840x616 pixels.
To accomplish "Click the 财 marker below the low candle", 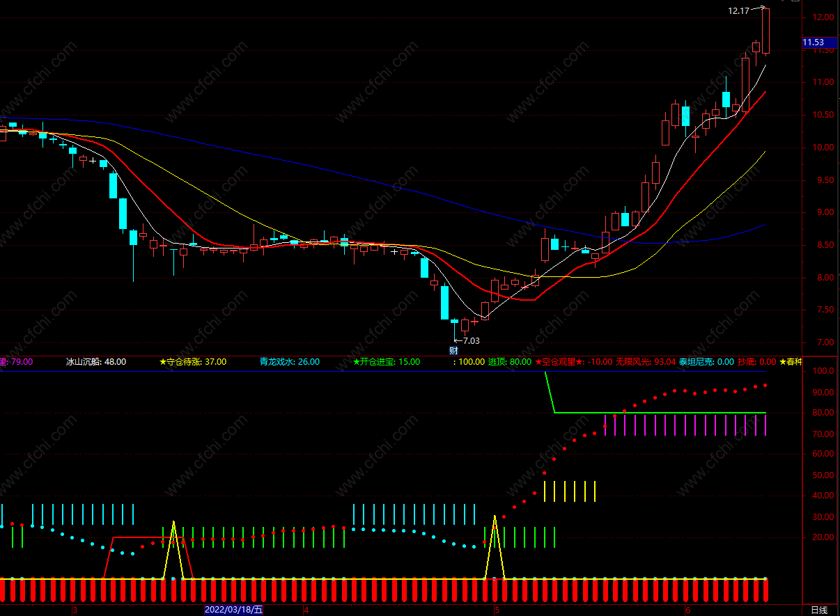I will pyautogui.click(x=453, y=350).
